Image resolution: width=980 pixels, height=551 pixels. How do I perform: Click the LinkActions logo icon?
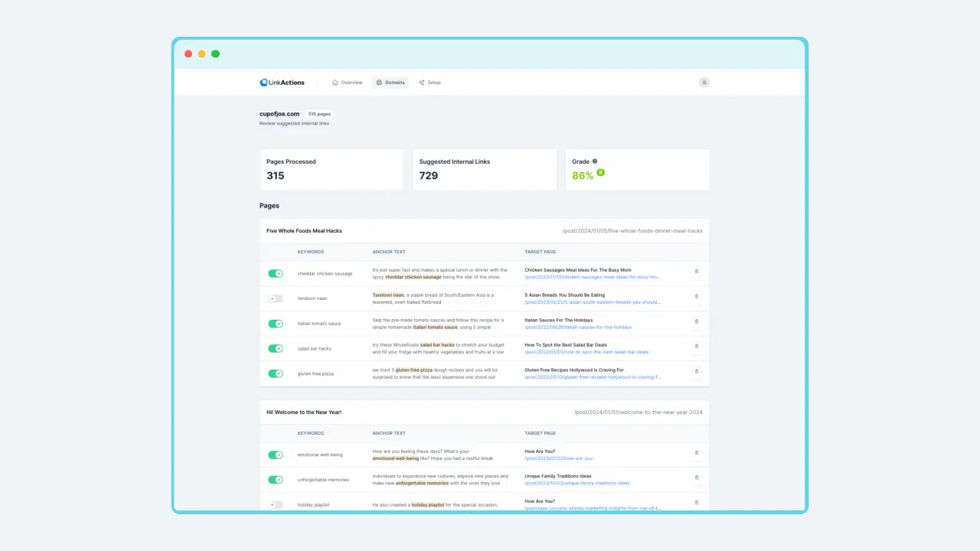click(262, 82)
